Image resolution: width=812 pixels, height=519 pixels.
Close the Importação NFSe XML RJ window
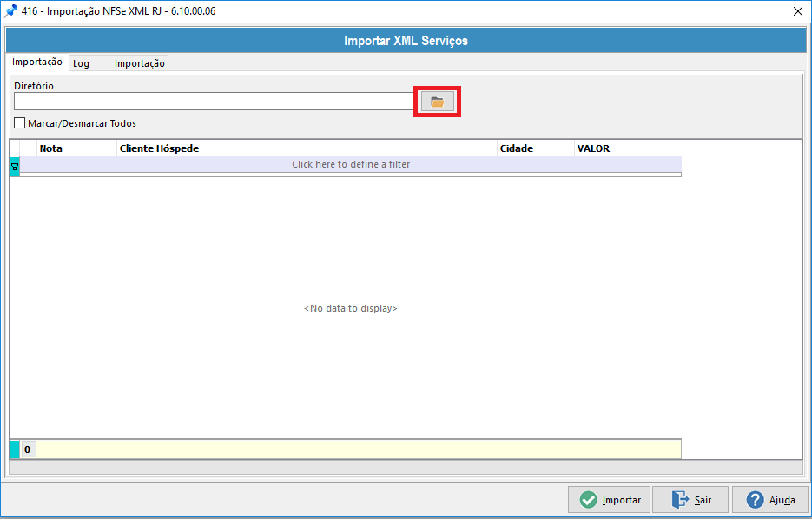798,11
